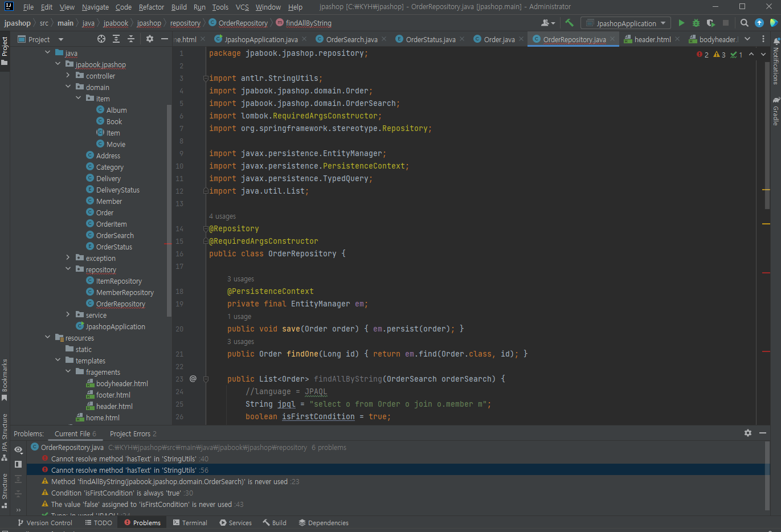The image size is (781, 532).
Task: Open the Terminal tool window
Action: coord(190,523)
